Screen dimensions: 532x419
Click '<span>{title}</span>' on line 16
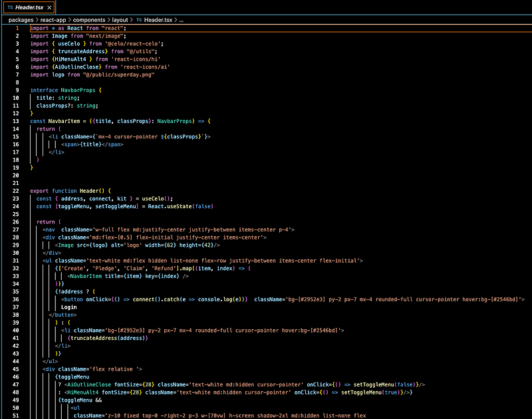pyautogui.click(x=92, y=144)
